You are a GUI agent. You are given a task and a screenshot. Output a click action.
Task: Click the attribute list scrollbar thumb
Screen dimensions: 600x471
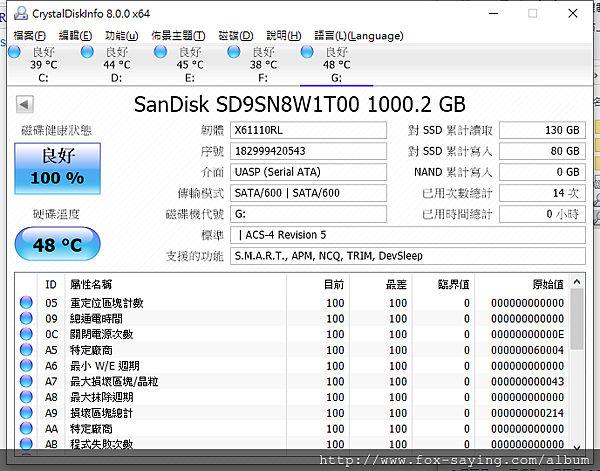577,319
